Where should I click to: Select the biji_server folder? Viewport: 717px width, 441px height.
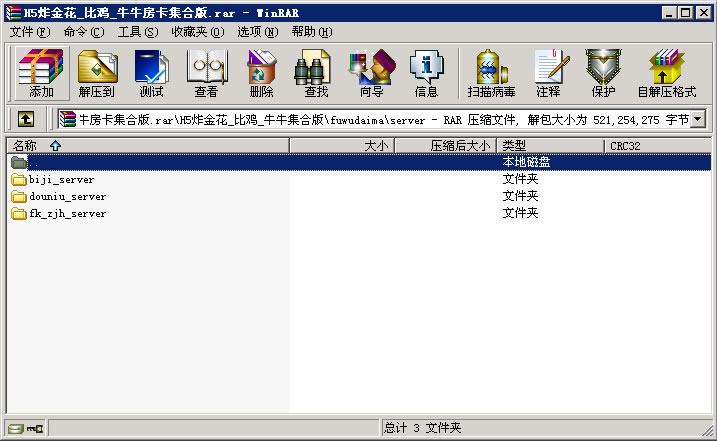tap(60, 180)
